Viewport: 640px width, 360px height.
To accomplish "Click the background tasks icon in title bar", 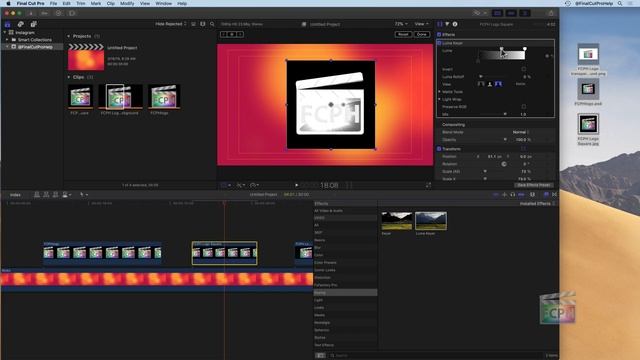I will tap(58, 13).
